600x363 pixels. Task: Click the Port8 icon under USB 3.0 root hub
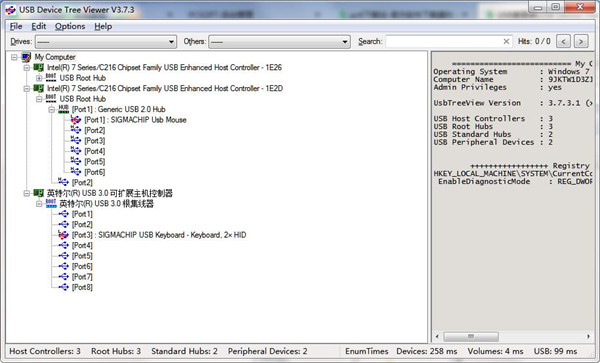[64, 287]
